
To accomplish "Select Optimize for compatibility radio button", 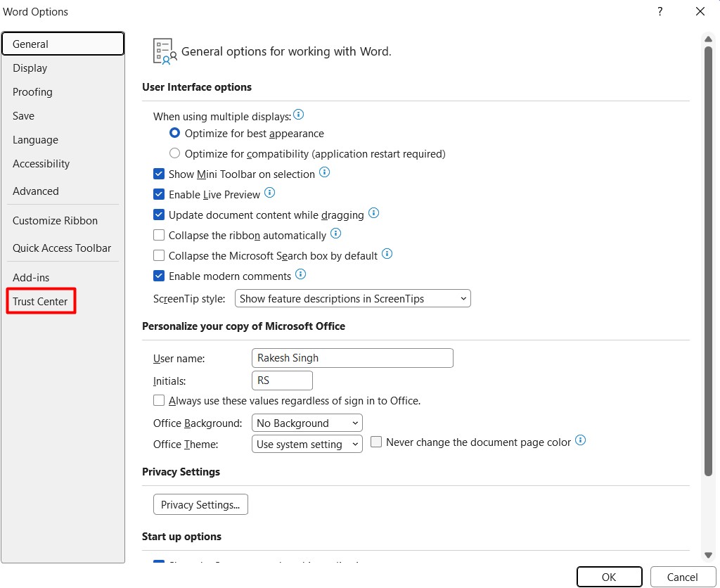I will (x=174, y=153).
